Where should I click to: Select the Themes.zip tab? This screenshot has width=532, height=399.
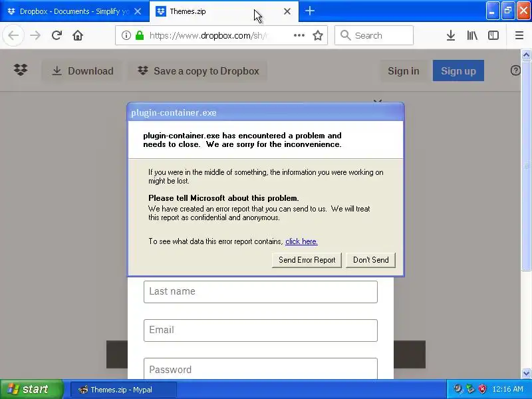point(224,11)
